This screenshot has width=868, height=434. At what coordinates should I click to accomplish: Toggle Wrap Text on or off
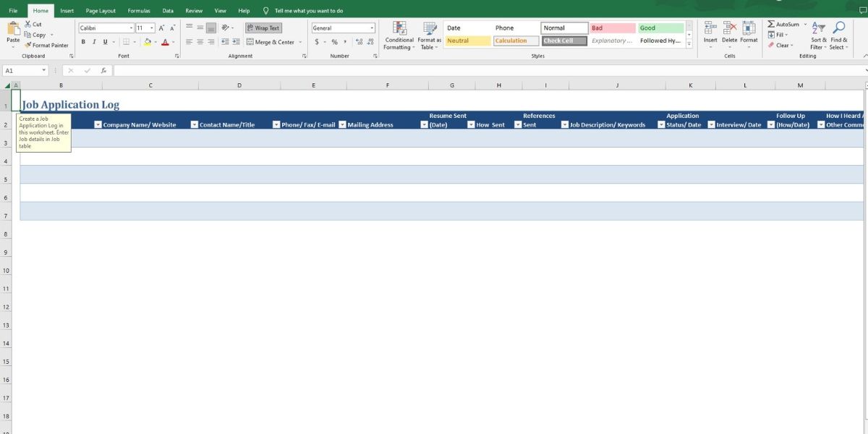click(263, 28)
